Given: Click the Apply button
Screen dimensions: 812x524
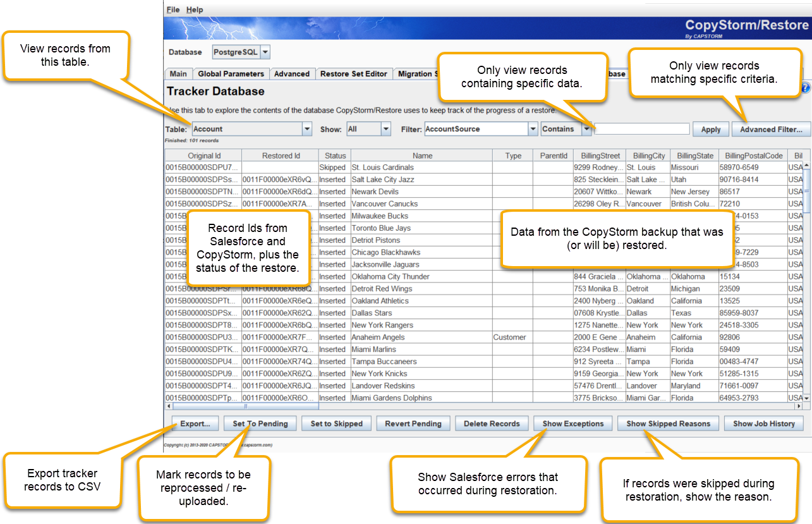Looking at the screenshot, I should [710, 128].
